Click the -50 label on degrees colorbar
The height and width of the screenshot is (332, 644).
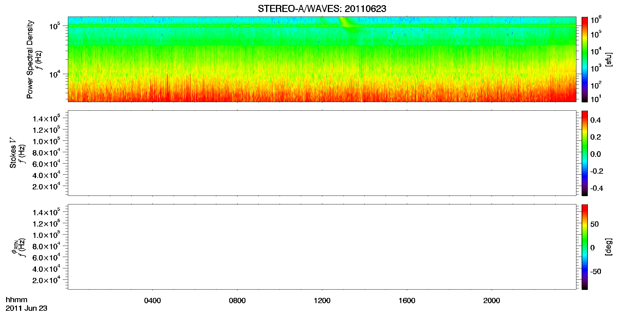coord(595,271)
